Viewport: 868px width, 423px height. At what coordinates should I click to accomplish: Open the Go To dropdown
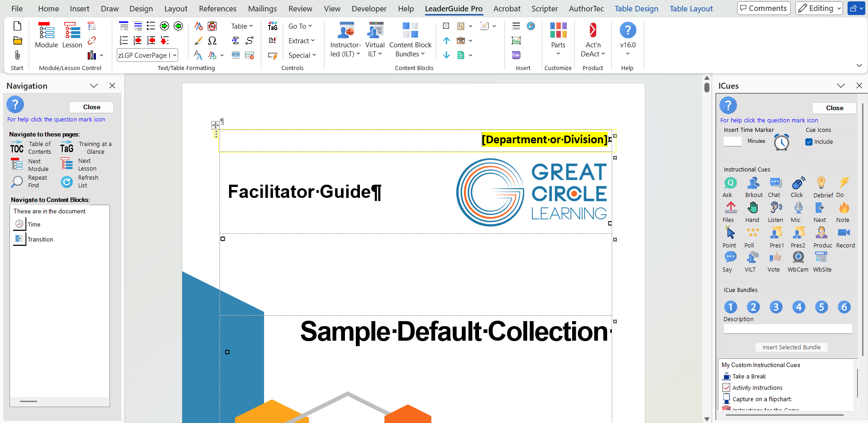point(300,26)
